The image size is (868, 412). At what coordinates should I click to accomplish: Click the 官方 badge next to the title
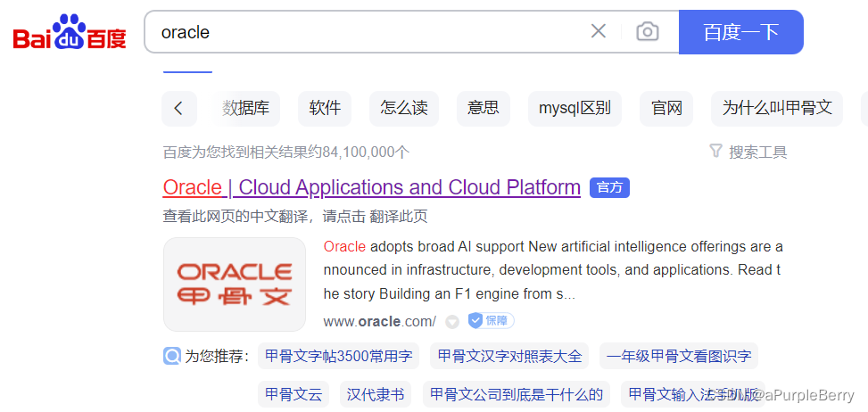609,187
